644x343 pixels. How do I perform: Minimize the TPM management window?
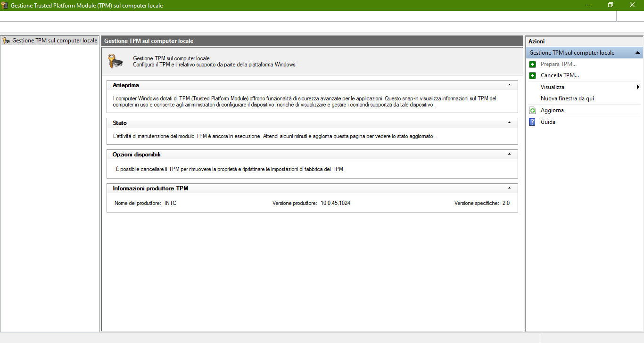point(589,5)
